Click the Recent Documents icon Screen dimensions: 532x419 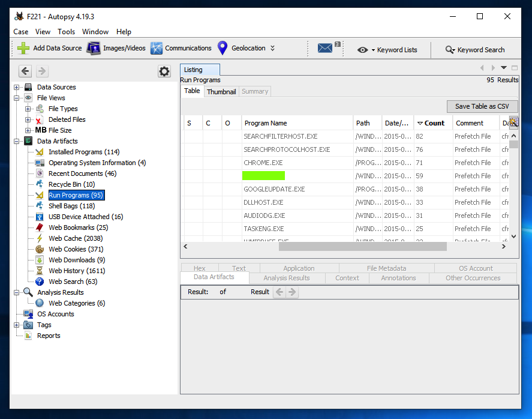coord(40,173)
